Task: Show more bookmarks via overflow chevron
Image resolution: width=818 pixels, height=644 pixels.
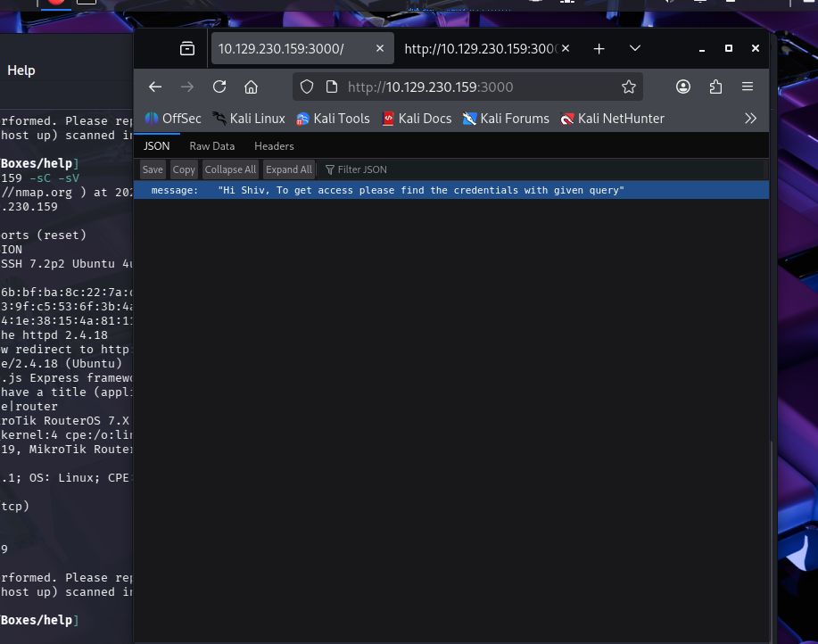Action: [x=750, y=119]
